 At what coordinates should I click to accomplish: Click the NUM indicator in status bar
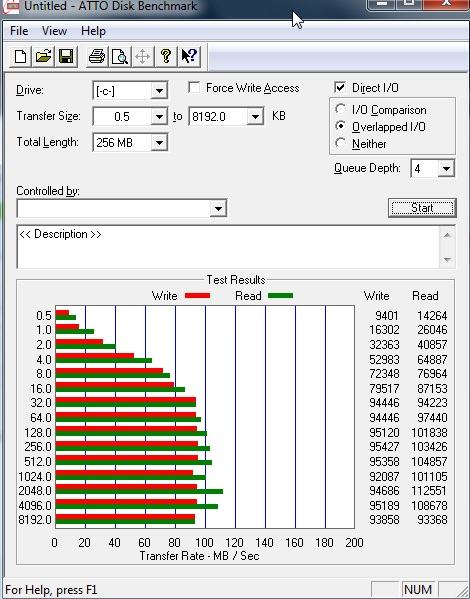pyautogui.click(x=417, y=589)
